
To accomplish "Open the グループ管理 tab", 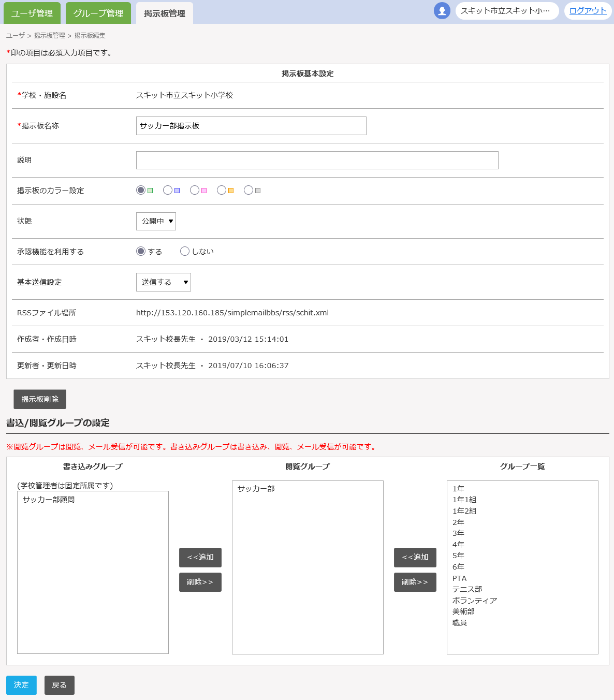I will 98,13.
